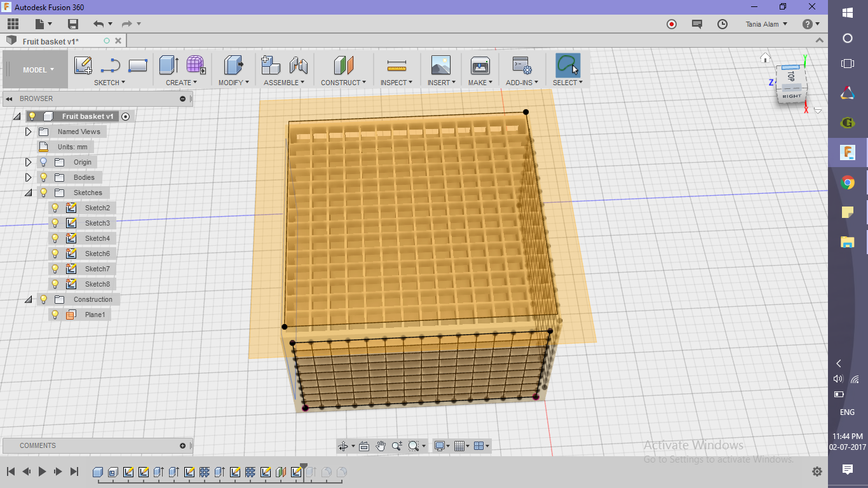Open the Tania Alam account dropdown
Screen dimensions: 868x488
coord(766,24)
